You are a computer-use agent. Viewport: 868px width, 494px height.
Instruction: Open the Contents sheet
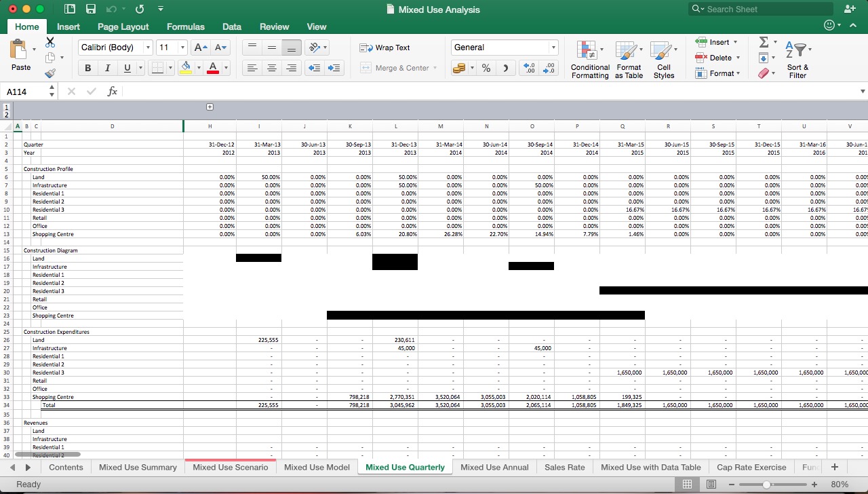[66, 467]
